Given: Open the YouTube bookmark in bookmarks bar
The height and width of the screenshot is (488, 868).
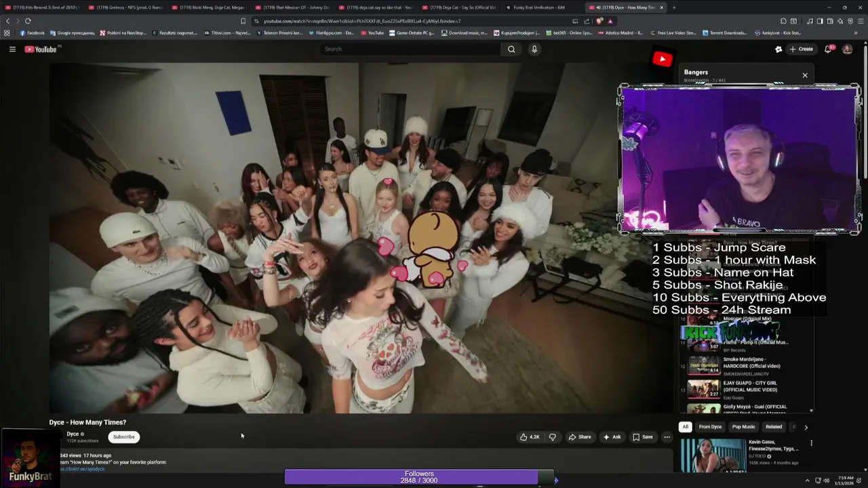Looking at the screenshot, I should (x=372, y=33).
